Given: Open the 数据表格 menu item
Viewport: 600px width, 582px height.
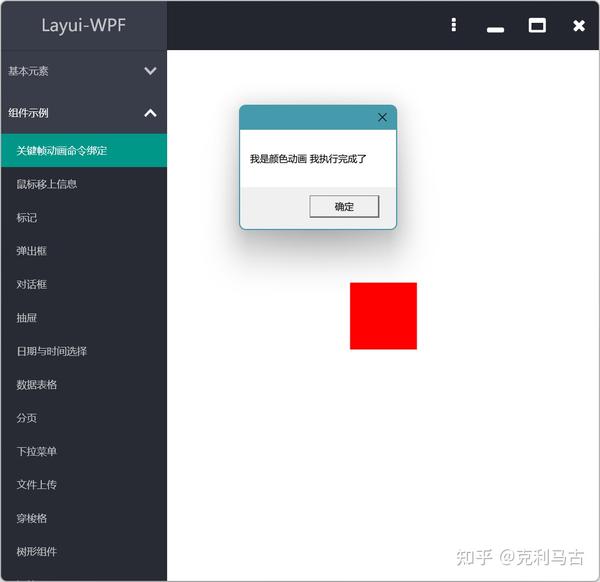Looking at the screenshot, I should 84,385.
